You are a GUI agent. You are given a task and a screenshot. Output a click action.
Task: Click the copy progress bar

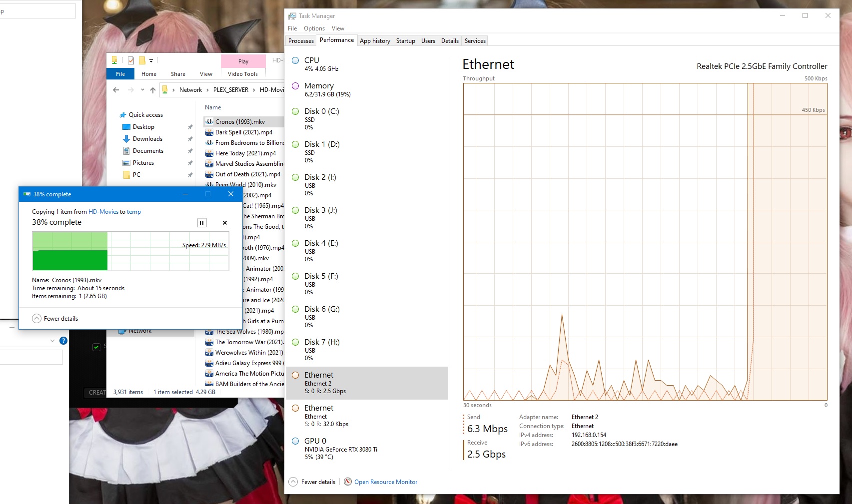coord(130,251)
